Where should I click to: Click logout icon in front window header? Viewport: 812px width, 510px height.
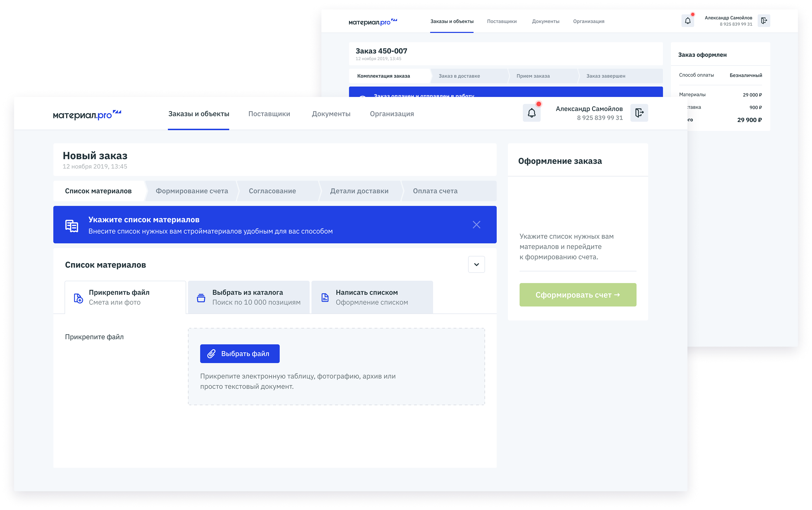pyautogui.click(x=639, y=113)
